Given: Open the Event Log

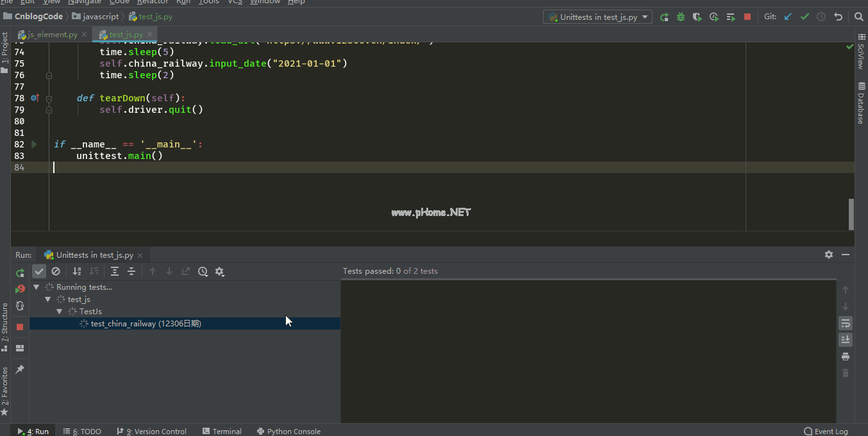Looking at the screenshot, I should click(x=826, y=432).
